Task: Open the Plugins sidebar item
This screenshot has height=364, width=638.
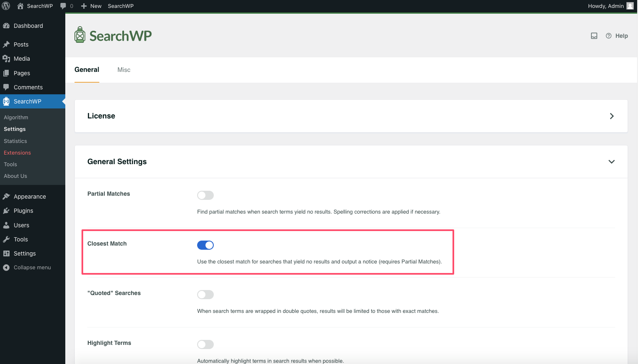Action: (x=23, y=211)
